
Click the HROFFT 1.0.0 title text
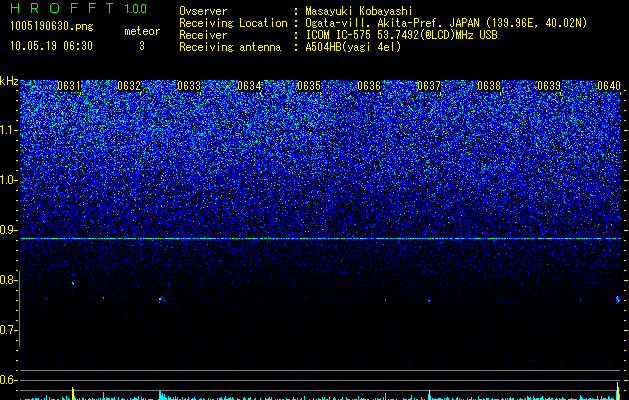pos(79,8)
